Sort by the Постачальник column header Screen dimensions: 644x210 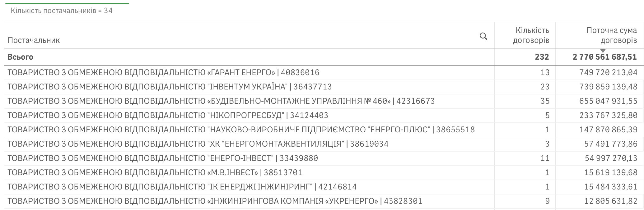click(34, 40)
